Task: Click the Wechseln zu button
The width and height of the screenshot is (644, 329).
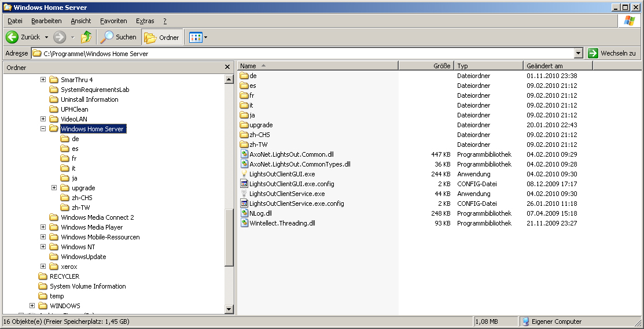Action: point(612,53)
